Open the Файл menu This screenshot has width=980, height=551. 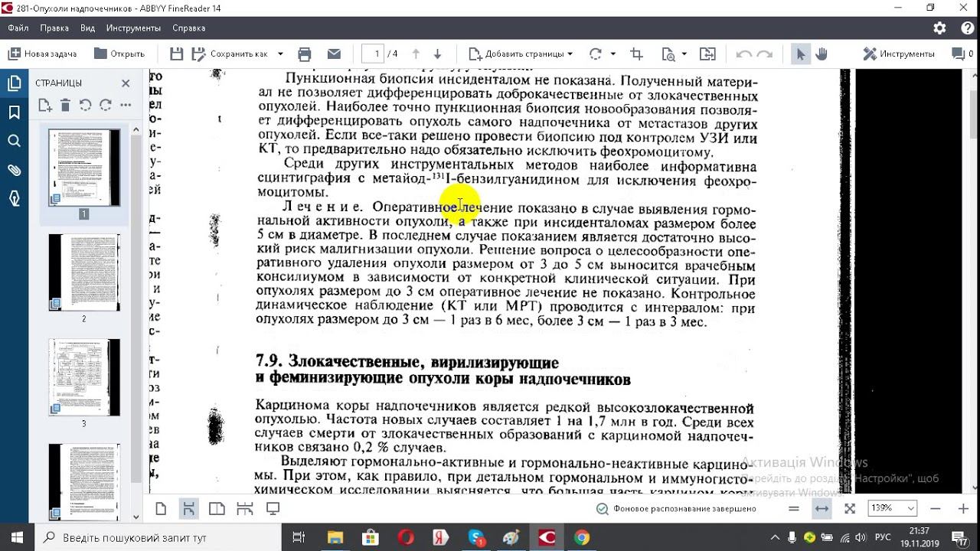click(18, 28)
